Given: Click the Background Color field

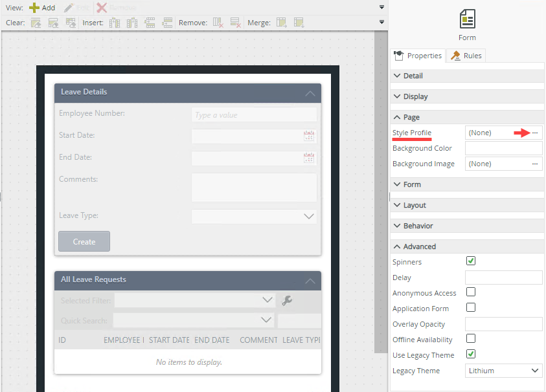Looking at the screenshot, I should [x=503, y=148].
